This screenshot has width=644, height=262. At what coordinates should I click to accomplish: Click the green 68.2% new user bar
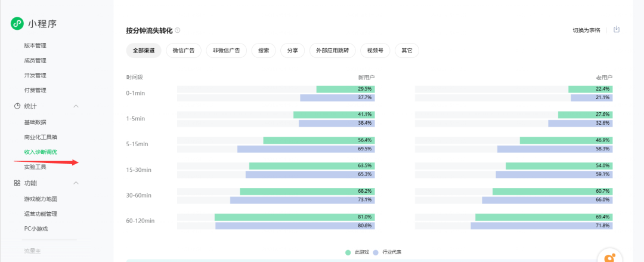307,191
